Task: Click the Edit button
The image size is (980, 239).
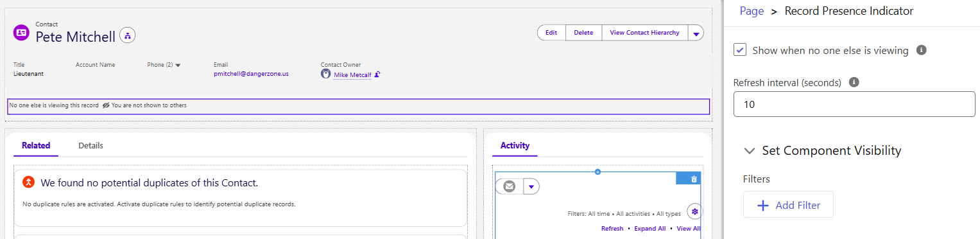Action: [x=551, y=33]
